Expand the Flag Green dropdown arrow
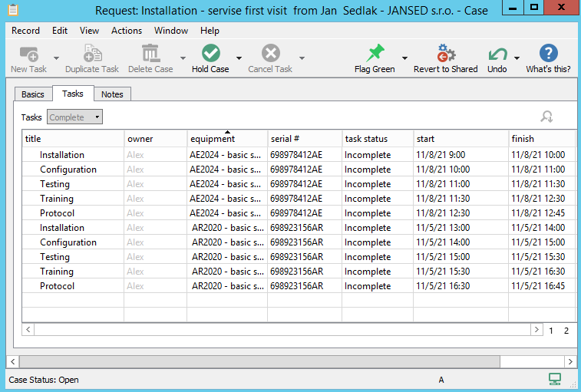The image size is (581, 392). click(x=404, y=58)
